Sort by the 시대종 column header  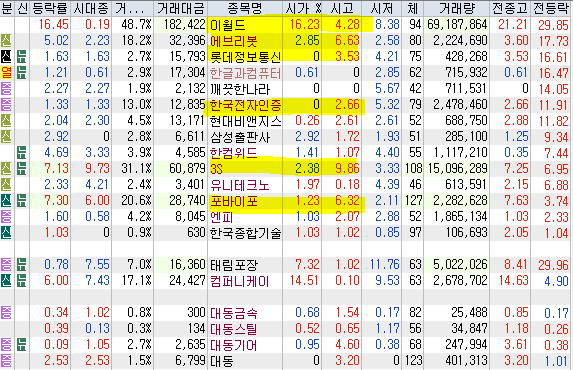pos(91,8)
